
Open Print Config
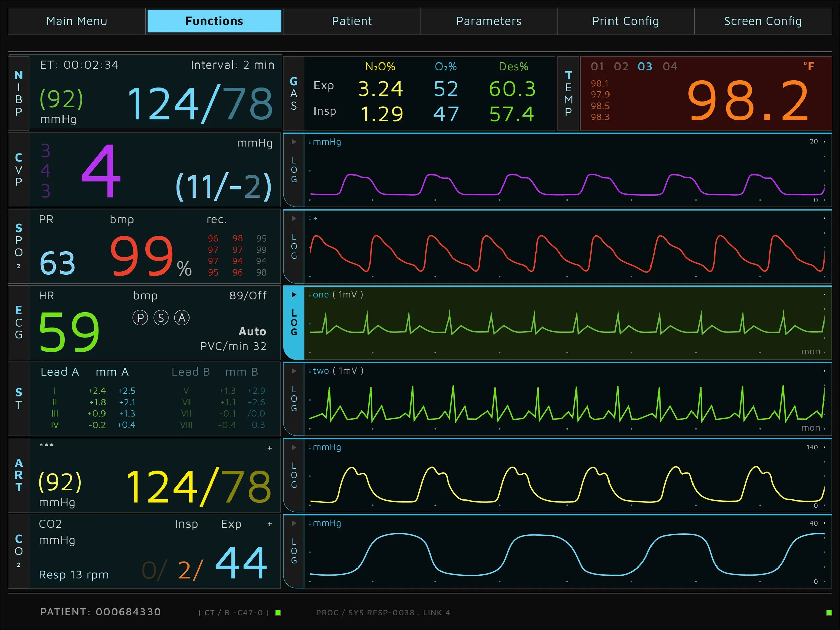click(626, 21)
